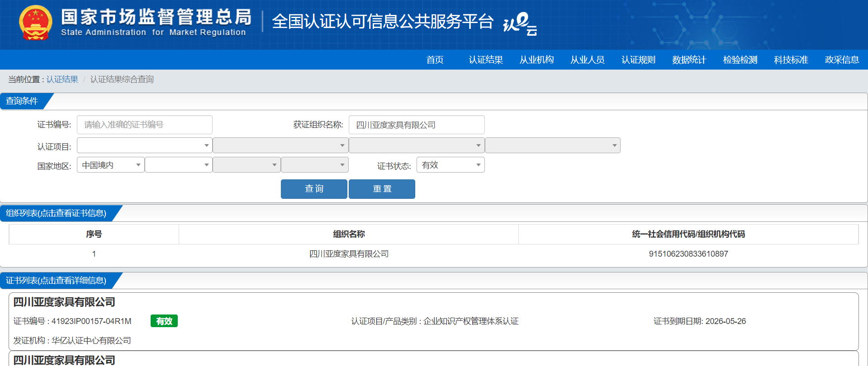Open the 证书状态 dropdown showing 有效
Viewport: 868px width, 366px height.
451,165
